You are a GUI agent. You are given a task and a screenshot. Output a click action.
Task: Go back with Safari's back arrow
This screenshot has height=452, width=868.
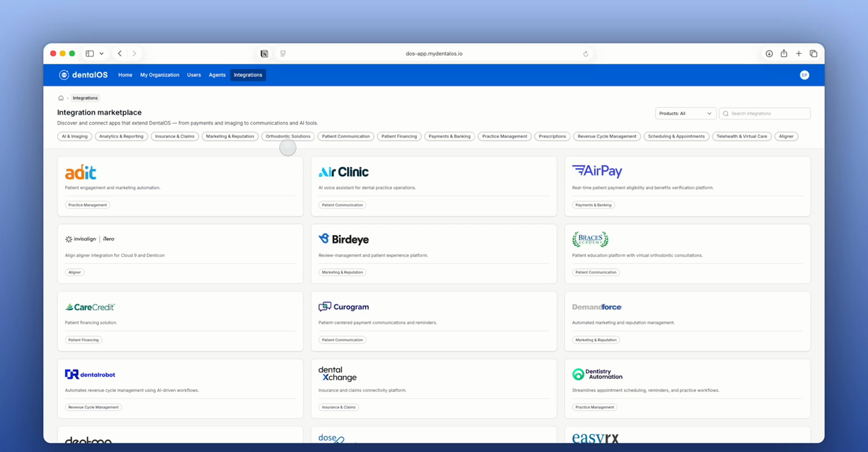pos(120,54)
